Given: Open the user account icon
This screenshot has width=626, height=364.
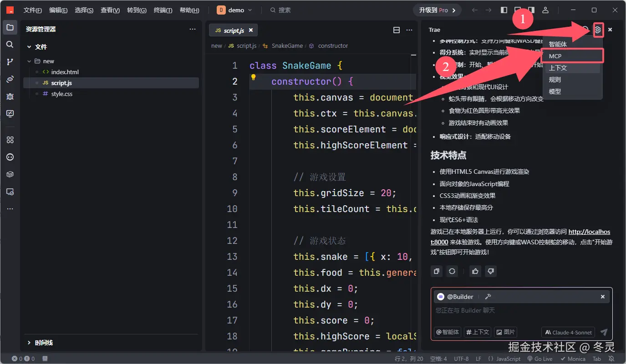Looking at the screenshot, I should pos(545,10).
